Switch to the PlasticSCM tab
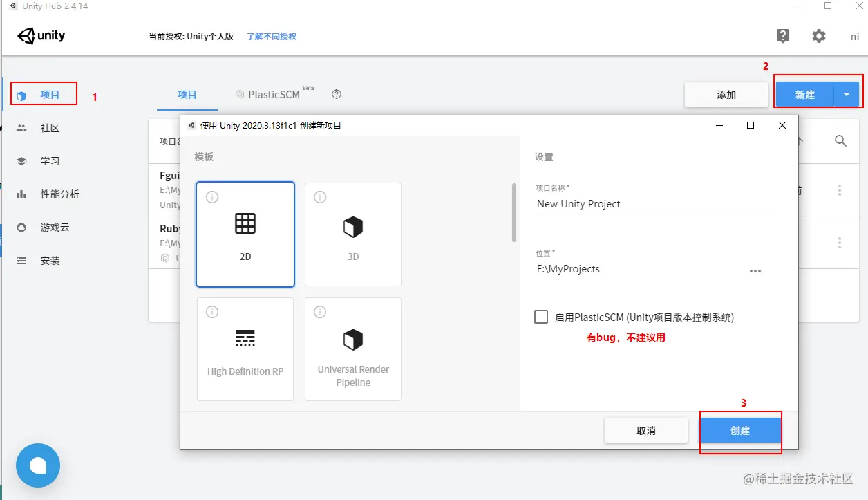 point(274,95)
